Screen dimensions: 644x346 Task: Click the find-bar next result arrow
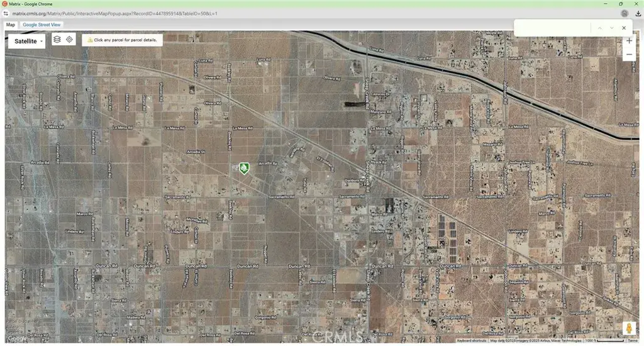tap(611, 28)
